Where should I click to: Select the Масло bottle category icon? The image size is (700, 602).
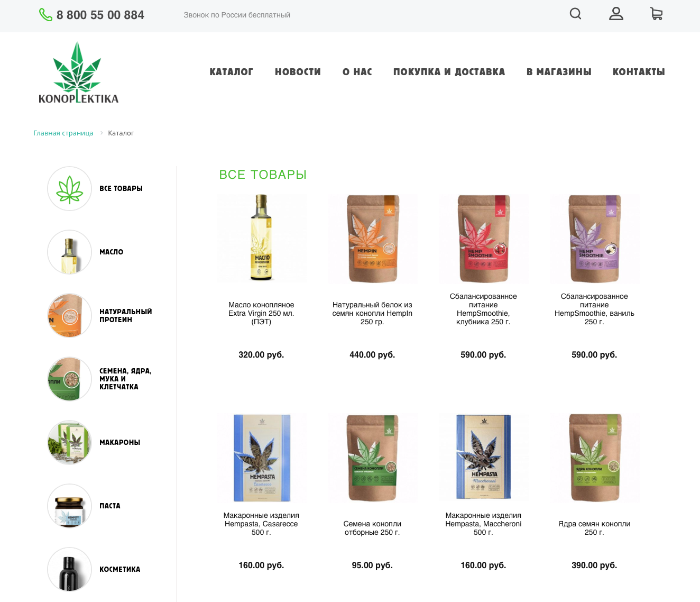pos(70,252)
